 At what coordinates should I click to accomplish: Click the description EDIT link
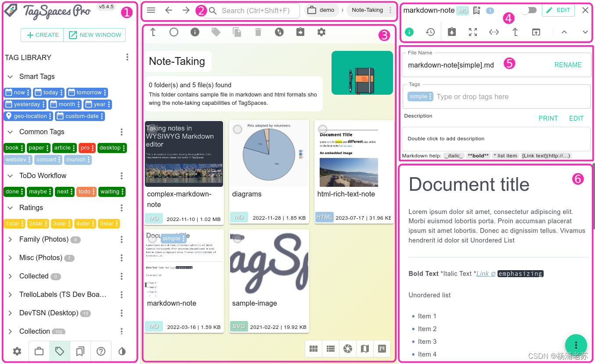tap(576, 118)
